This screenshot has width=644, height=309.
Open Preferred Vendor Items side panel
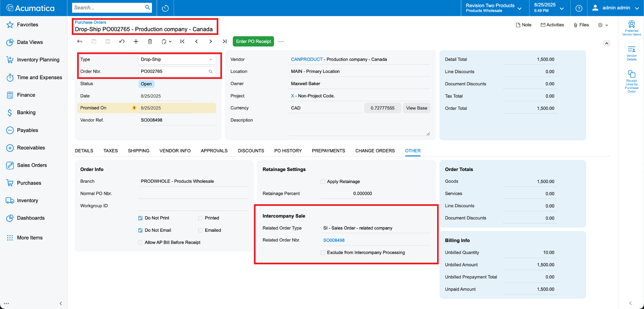(x=632, y=28)
